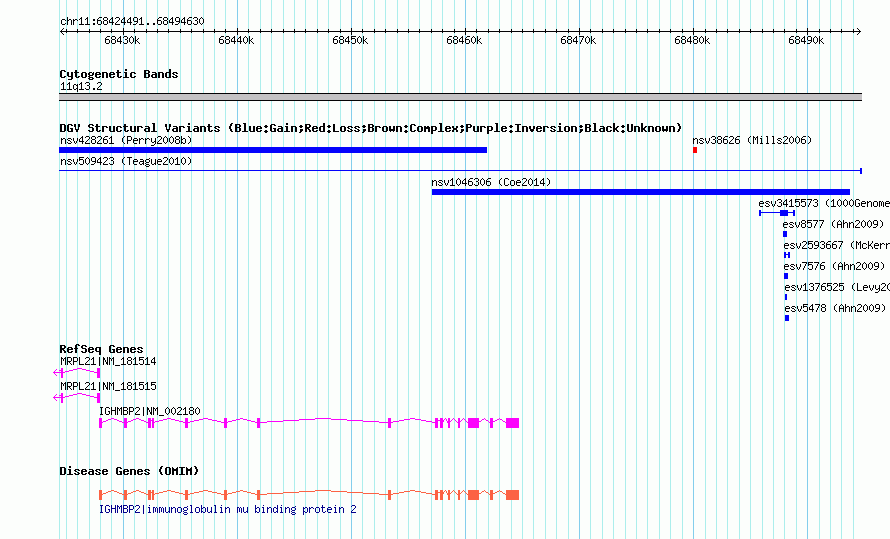Click the 68470k ruler tick label
This screenshot has width=890, height=539.
tap(578, 40)
